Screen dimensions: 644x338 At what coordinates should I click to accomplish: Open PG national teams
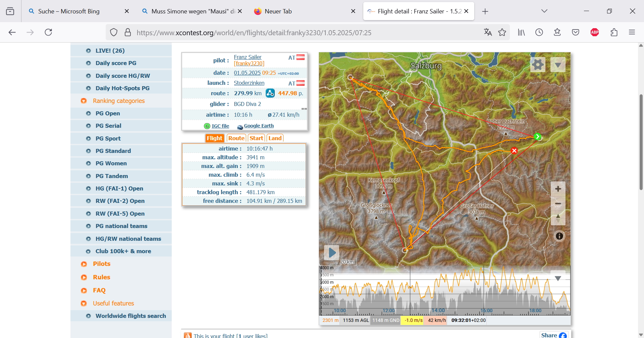click(121, 226)
